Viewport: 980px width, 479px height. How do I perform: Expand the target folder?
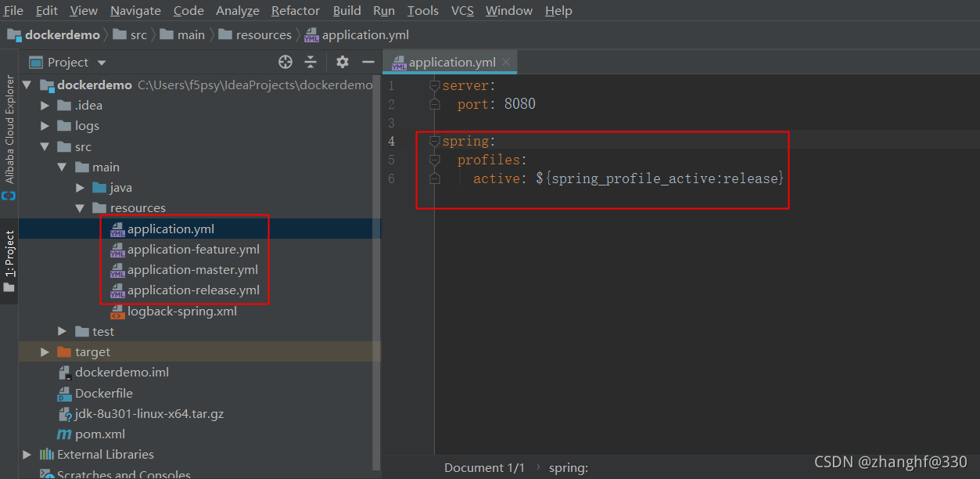coord(45,351)
